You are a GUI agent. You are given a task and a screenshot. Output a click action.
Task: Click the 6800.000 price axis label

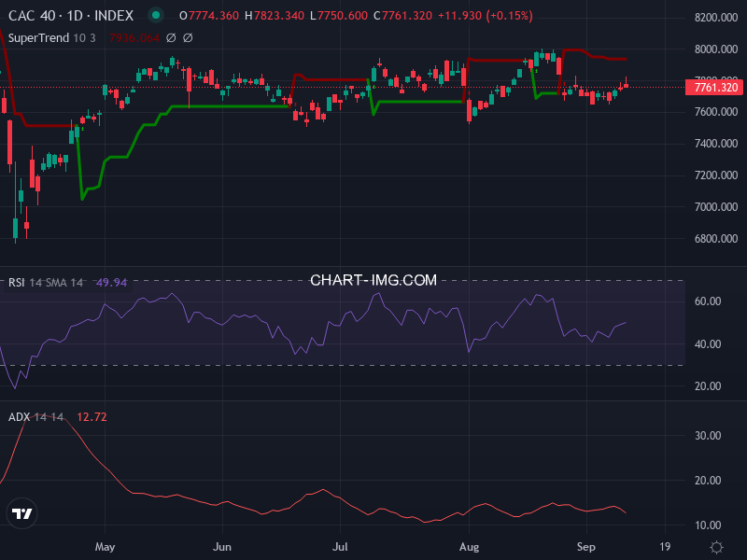tap(716, 239)
